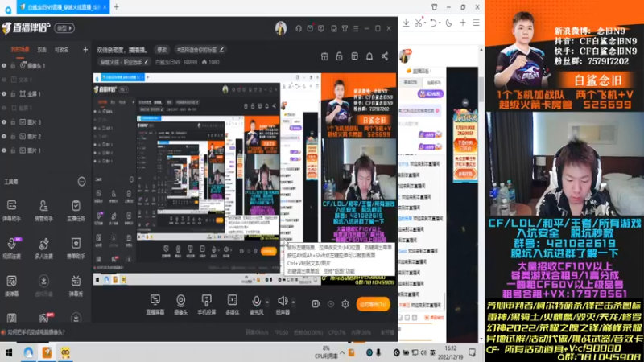Select the 全屏 1 layer row

click(45, 94)
